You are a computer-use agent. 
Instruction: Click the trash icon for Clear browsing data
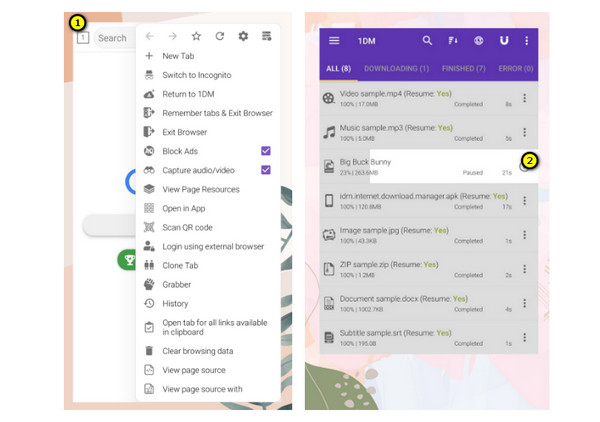point(149,351)
